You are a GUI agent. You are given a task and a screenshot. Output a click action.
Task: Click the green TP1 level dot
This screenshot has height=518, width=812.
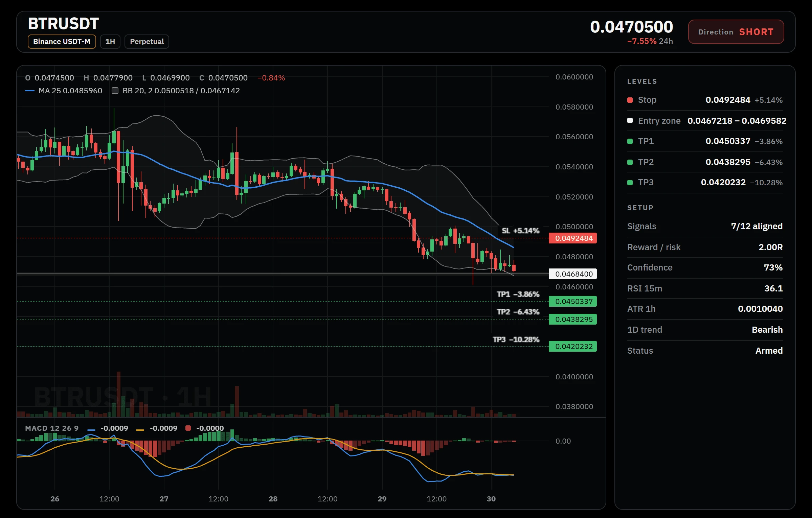click(x=630, y=141)
